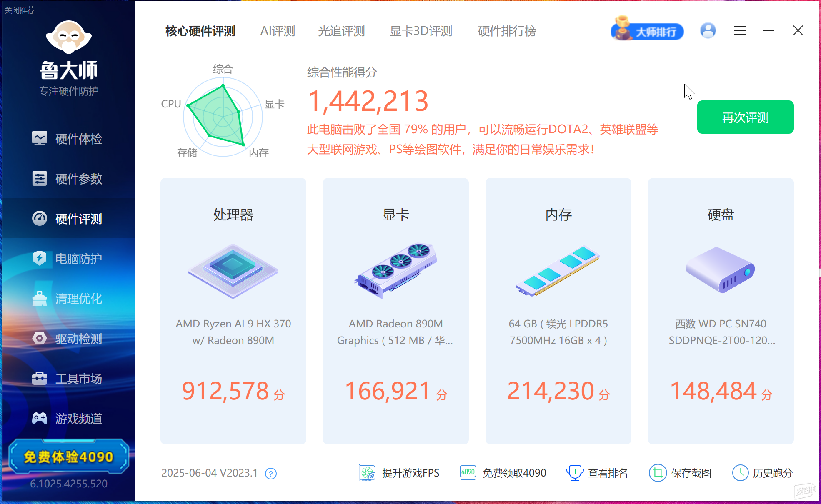Click the processor chip illustration
Image resolution: width=821 pixels, height=504 pixels.
pos(233,271)
